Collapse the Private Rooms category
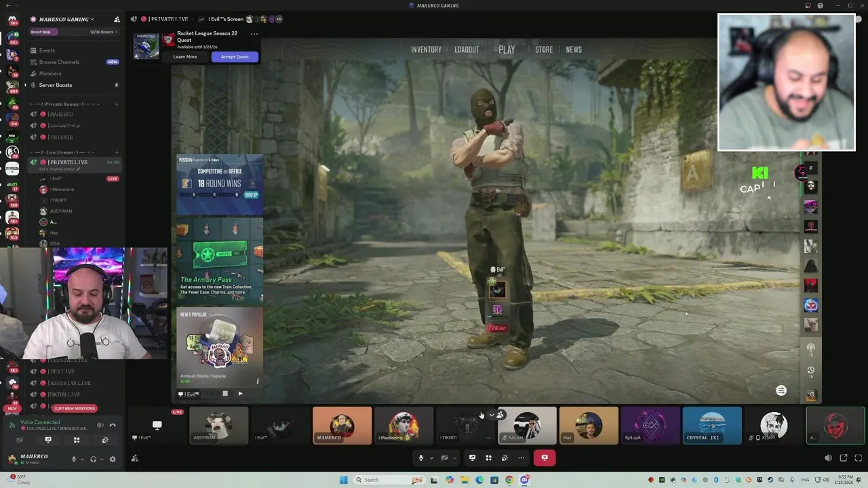868x488 pixels. (x=64, y=104)
